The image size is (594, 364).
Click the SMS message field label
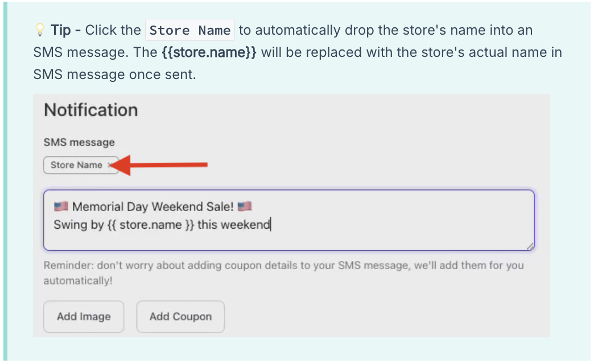[x=79, y=142]
